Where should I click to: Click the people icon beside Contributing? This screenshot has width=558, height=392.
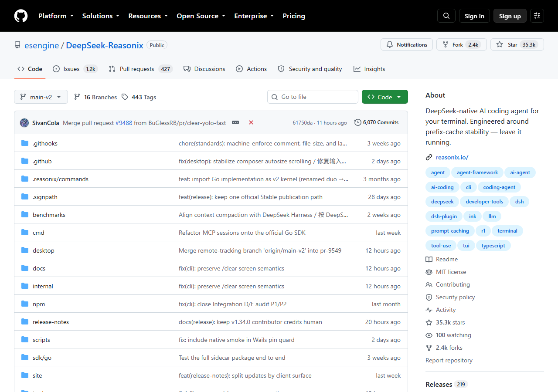pos(429,285)
